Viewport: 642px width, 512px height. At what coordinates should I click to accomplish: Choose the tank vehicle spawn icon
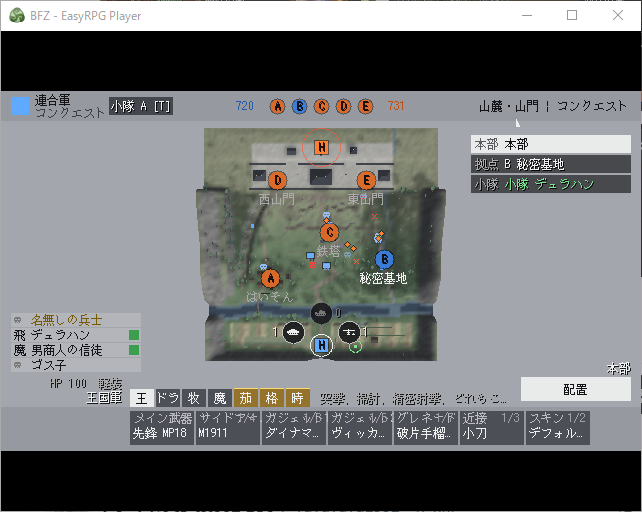(293, 333)
